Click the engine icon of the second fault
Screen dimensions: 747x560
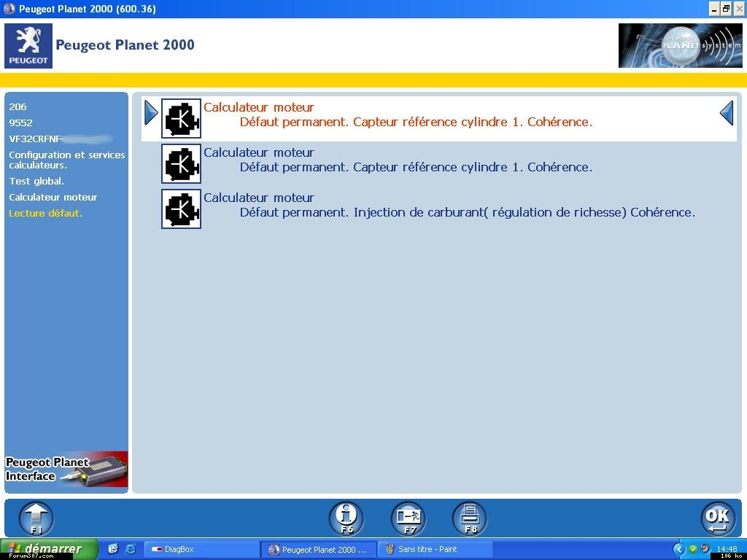tap(181, 164)
